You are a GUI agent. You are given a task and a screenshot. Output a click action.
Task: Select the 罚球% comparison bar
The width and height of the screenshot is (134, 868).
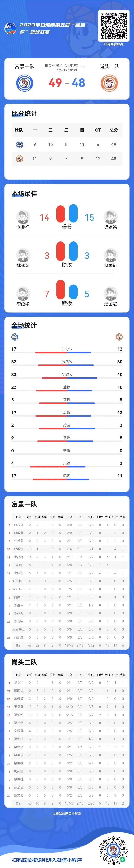point(67,378)
